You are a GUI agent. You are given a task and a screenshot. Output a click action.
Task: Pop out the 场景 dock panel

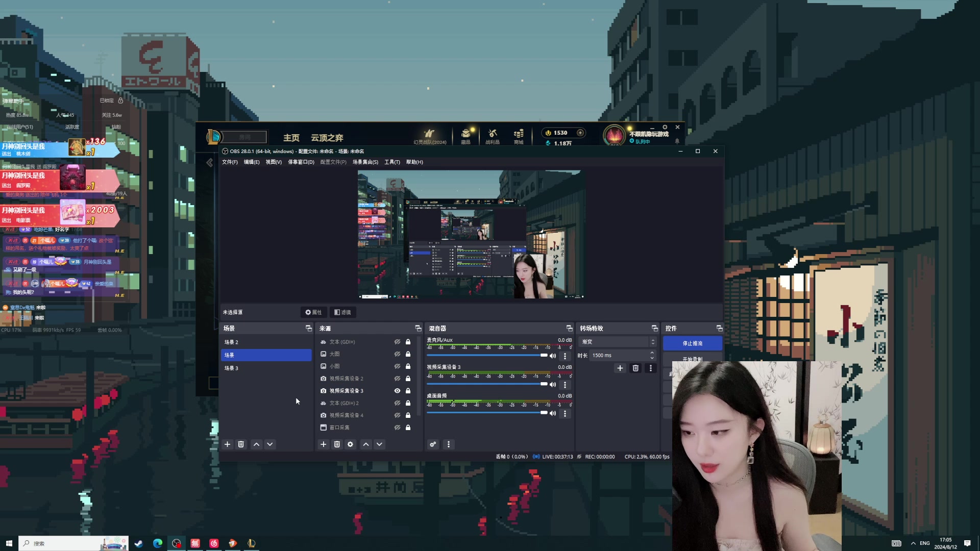point(309,328)
